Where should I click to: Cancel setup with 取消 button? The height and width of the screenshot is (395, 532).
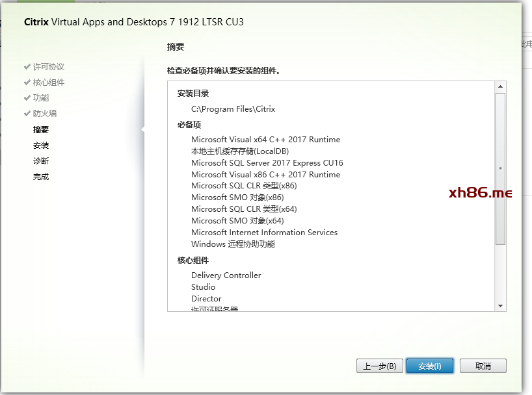click(483, 366)
